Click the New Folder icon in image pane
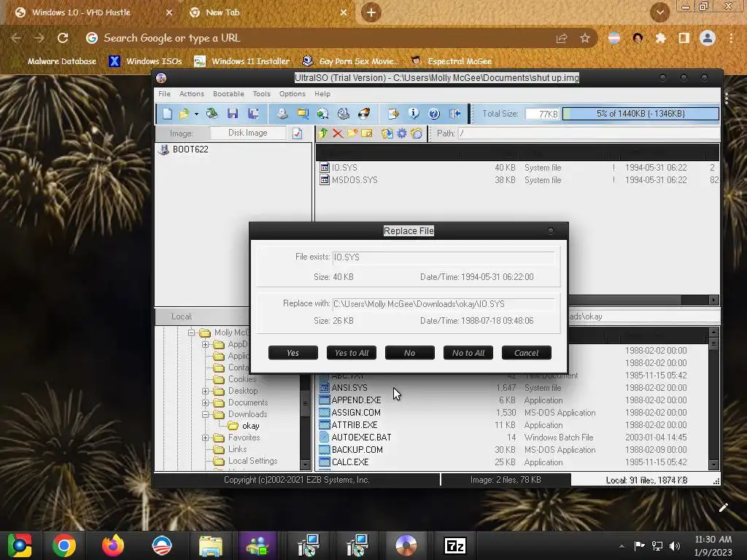Screen dimensions: 747x560 click(352, 133)
